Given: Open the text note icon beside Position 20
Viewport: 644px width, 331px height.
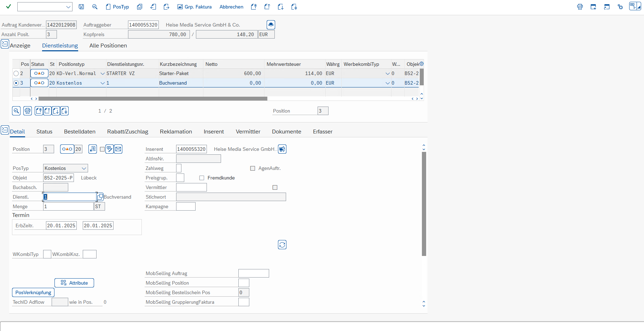Looking at the screenshot, I should [x=93, y=149].
